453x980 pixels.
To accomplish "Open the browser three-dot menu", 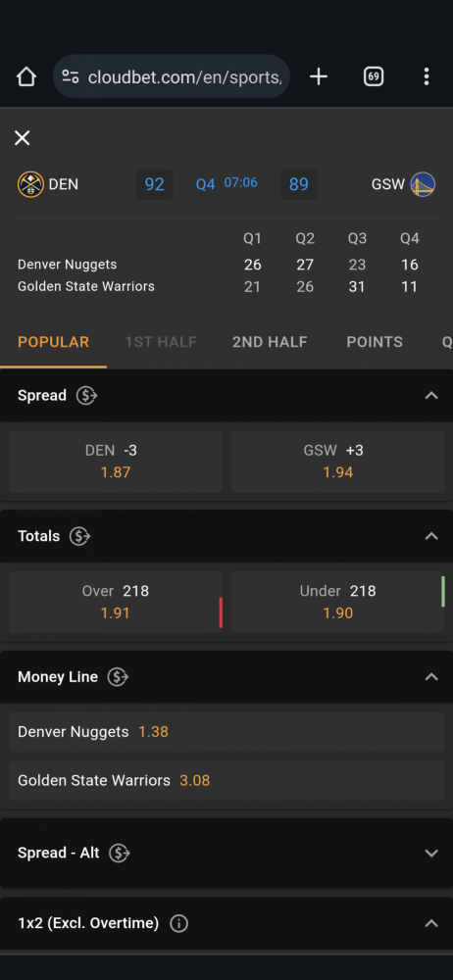I will pyautogui.click(x=427, y=76).
